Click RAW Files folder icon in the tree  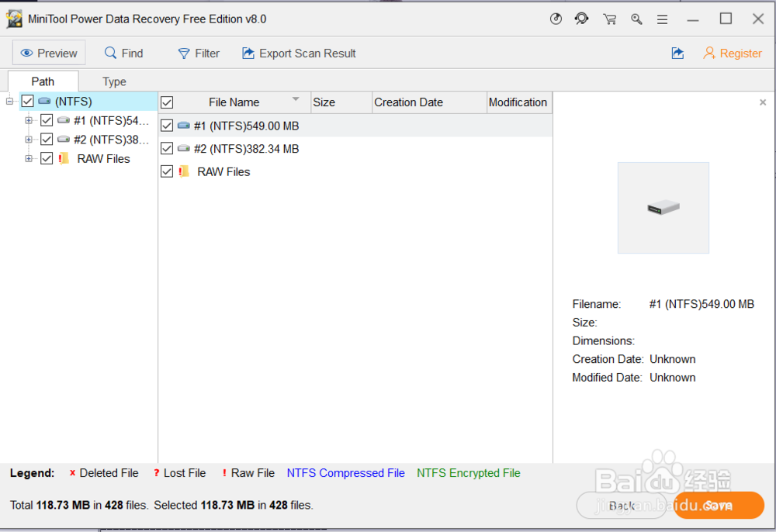pyautogui.click(x=64, y=159)
